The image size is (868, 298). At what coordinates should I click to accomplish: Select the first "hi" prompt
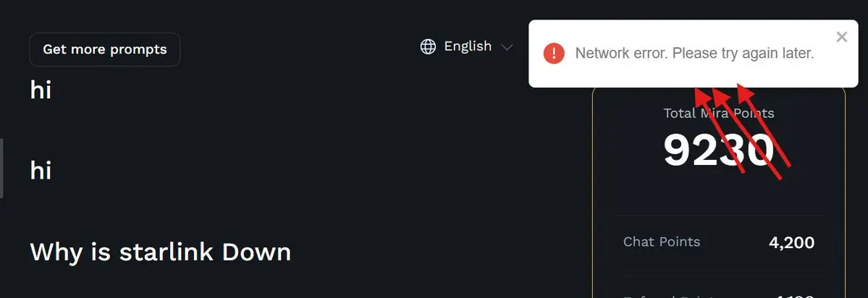(x=41, y=90)
